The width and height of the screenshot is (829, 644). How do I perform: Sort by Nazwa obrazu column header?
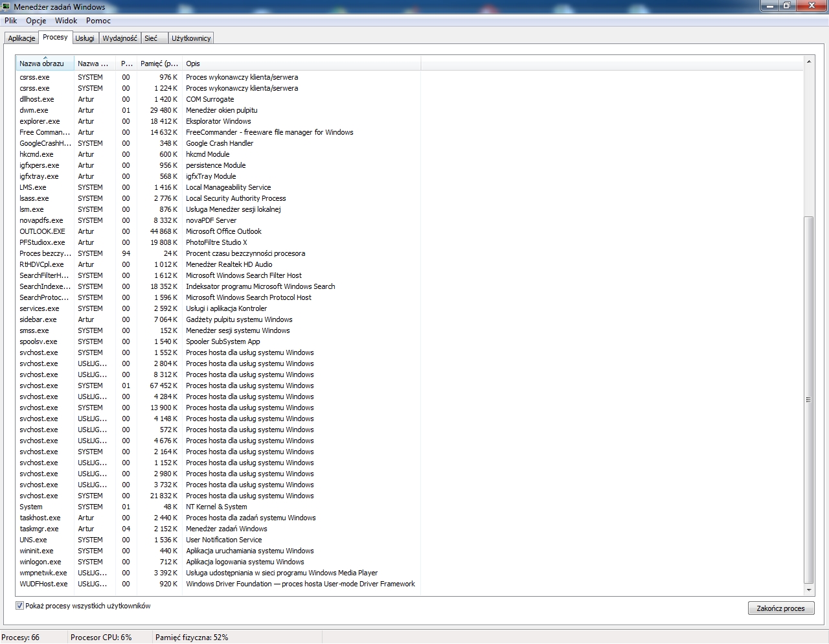[x=45, y=63]
